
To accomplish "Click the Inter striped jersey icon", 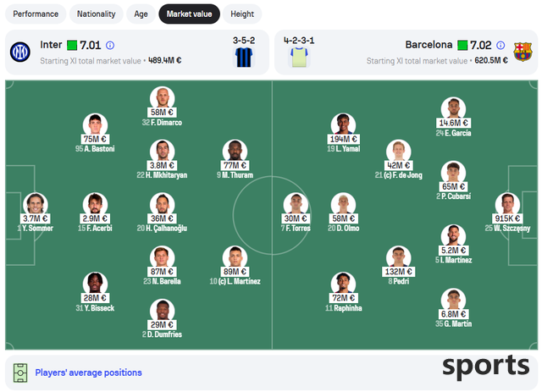I will [x=244, y=57].
